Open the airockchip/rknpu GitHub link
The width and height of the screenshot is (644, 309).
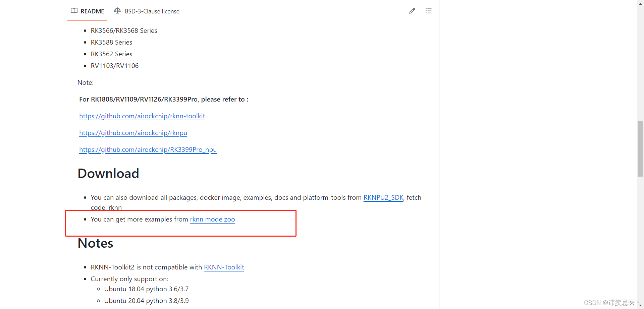[133, 133]
